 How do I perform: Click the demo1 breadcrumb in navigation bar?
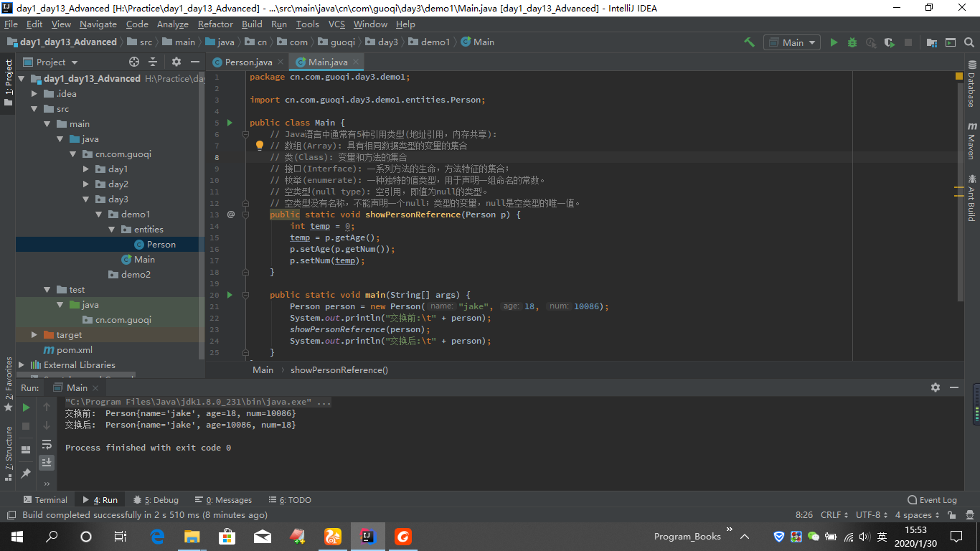click(429, 42)
